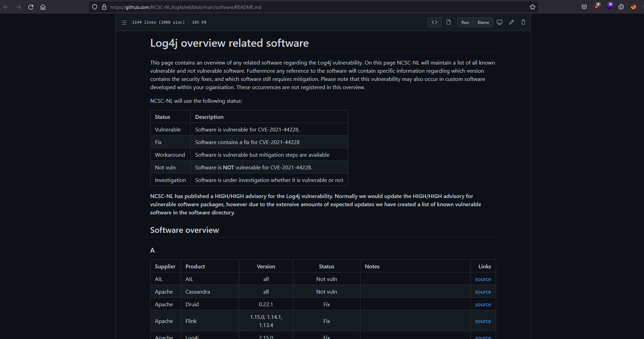Open source link for Druid row
This screenshot has width=644, height=339.
click(483, 305)
